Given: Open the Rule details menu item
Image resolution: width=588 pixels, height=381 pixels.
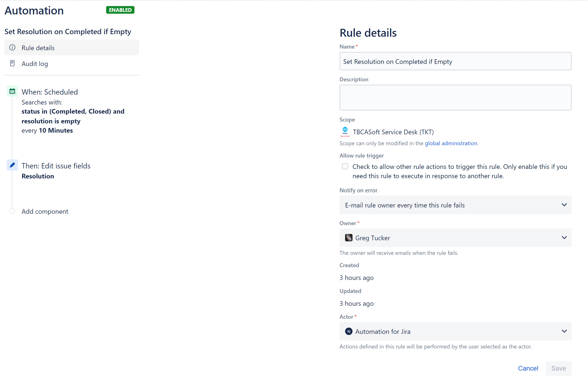Looking at the screenshot, I should coord(72,48).
